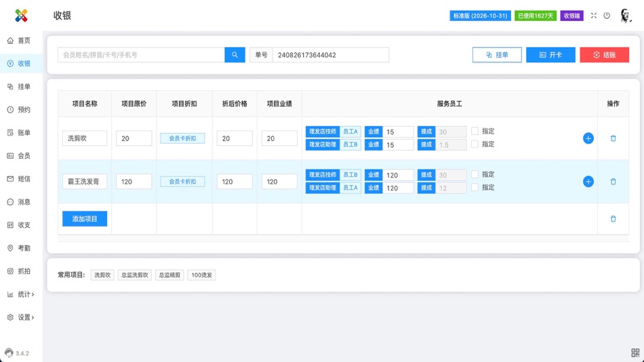The image size is (644, 362).
Task: Open 挂单 in the sidebar
Action: point(21,87)
